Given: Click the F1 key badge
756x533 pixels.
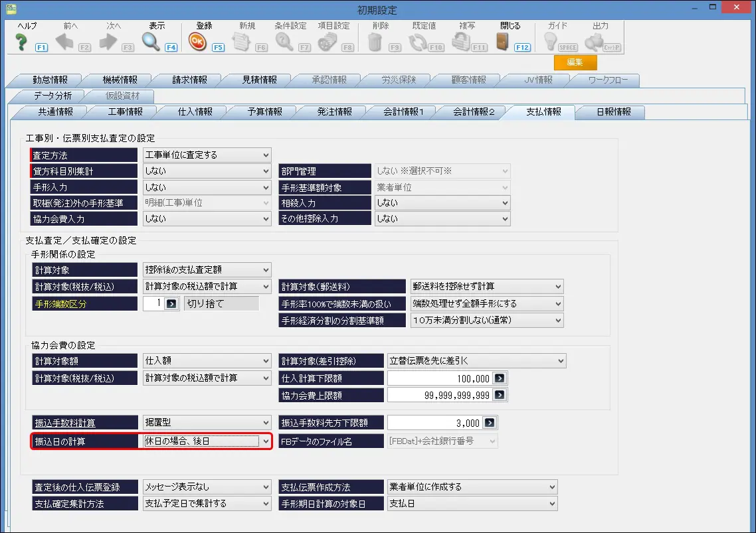Looking at the screenshot, I should pos(41,47).
